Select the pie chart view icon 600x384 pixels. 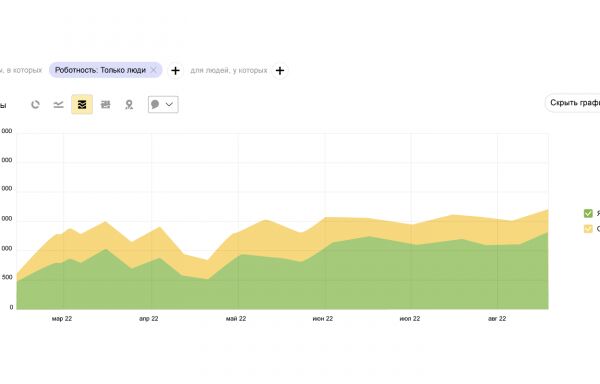(x=35, y=104)
